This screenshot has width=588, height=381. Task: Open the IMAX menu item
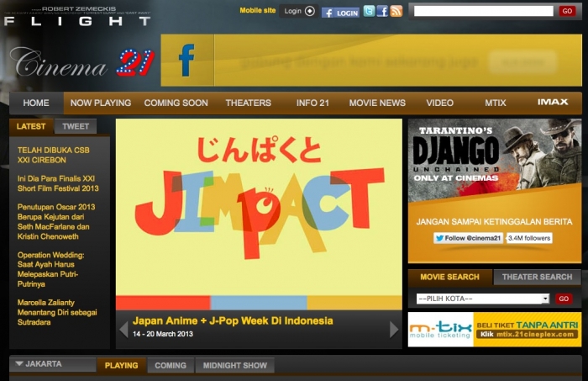tap(553, 102)
